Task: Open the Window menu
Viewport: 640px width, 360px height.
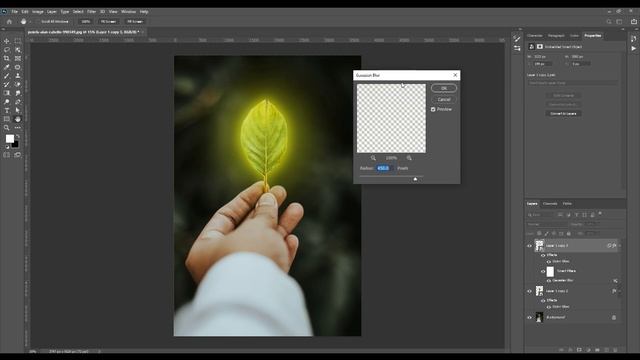Action: pyautogui.click(x=128, y=12)
